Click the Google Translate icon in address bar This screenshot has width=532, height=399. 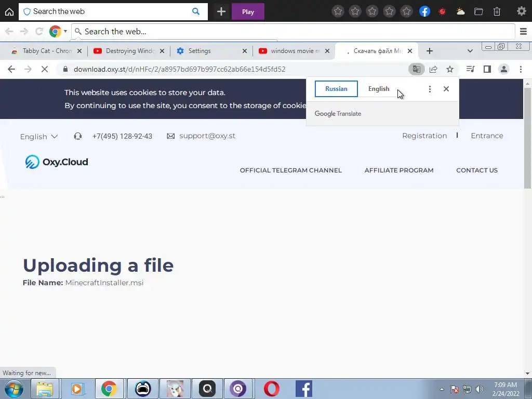[416, 69]
